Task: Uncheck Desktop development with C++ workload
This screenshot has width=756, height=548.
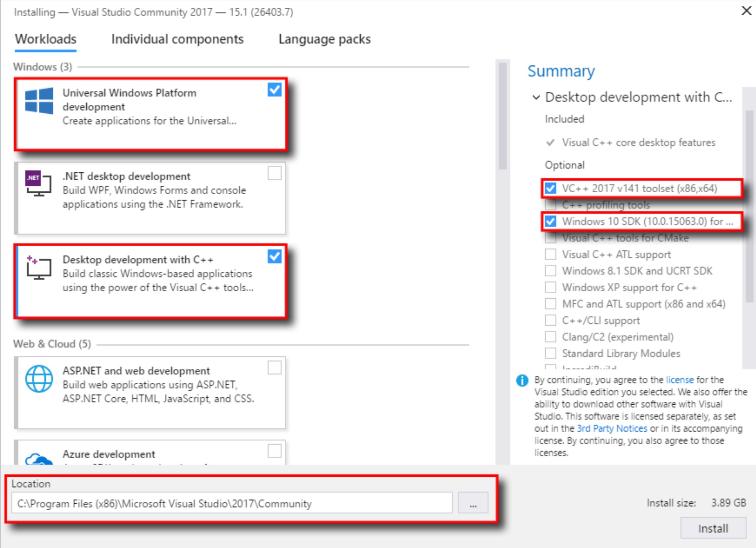Action: [x=274, y=256]
